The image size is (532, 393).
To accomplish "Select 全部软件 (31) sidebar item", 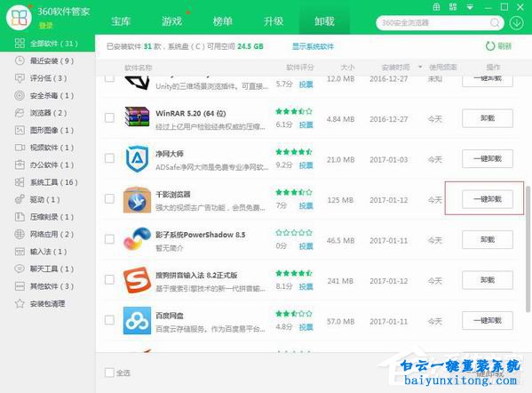I will 47,44.
